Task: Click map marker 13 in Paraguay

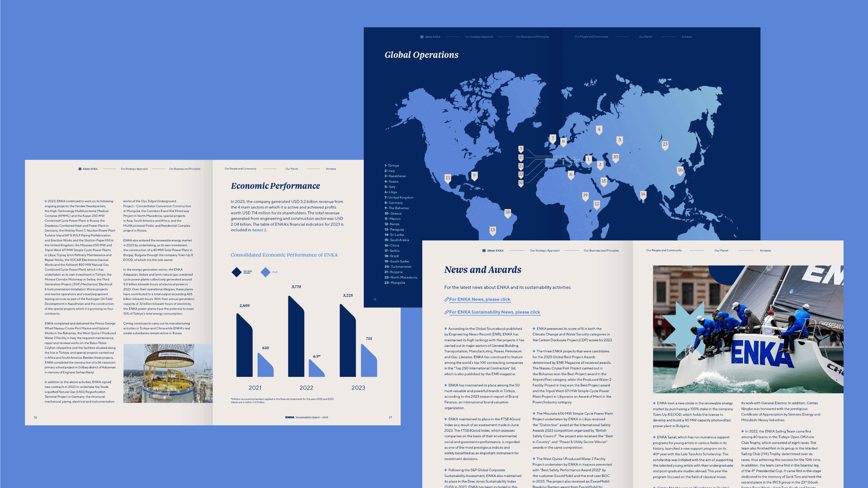Action: tap(492, 231)
